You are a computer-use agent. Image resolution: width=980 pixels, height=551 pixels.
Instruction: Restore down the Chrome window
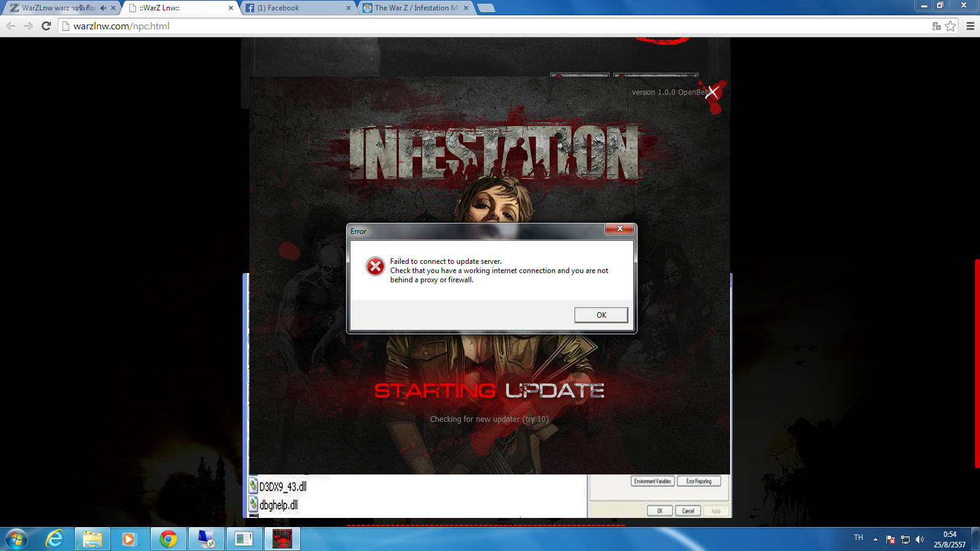[940, 6]
